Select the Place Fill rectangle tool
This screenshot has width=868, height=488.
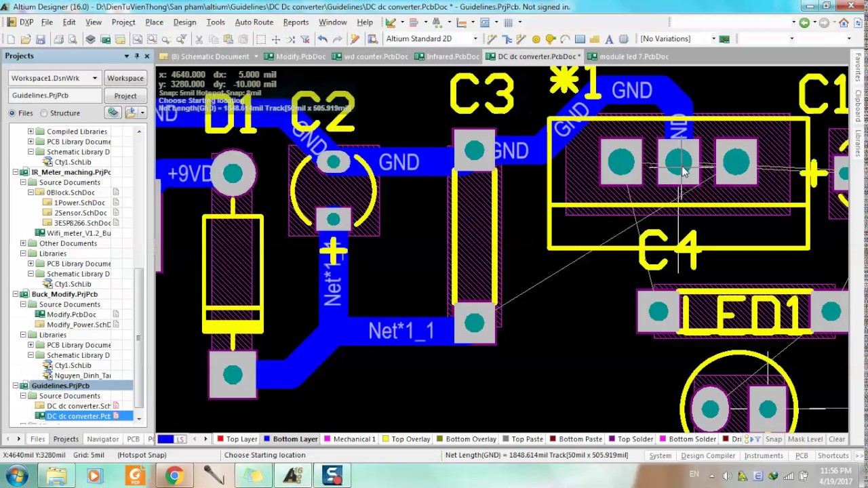coord(580,39)
